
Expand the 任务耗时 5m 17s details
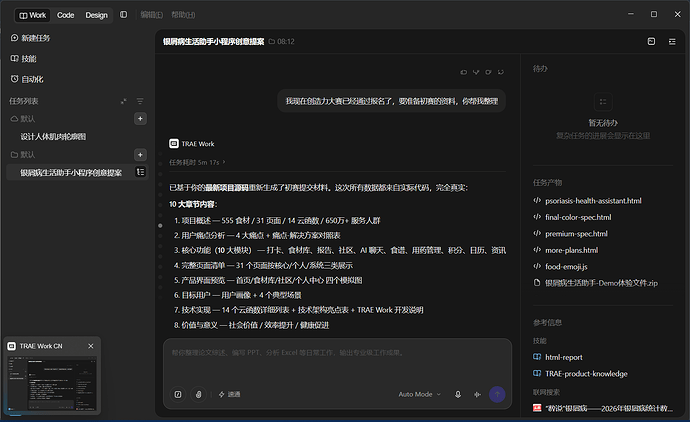click(197, 162)
